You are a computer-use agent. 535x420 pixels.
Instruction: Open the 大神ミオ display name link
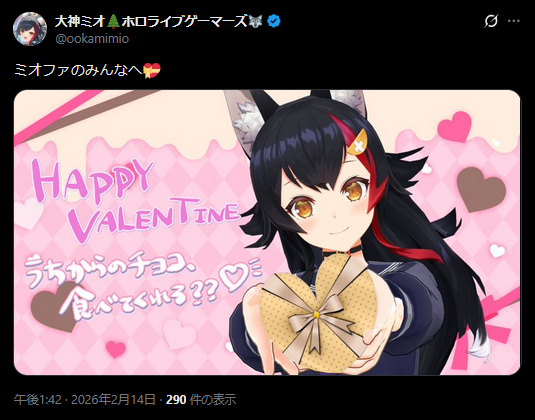point(81,21)
